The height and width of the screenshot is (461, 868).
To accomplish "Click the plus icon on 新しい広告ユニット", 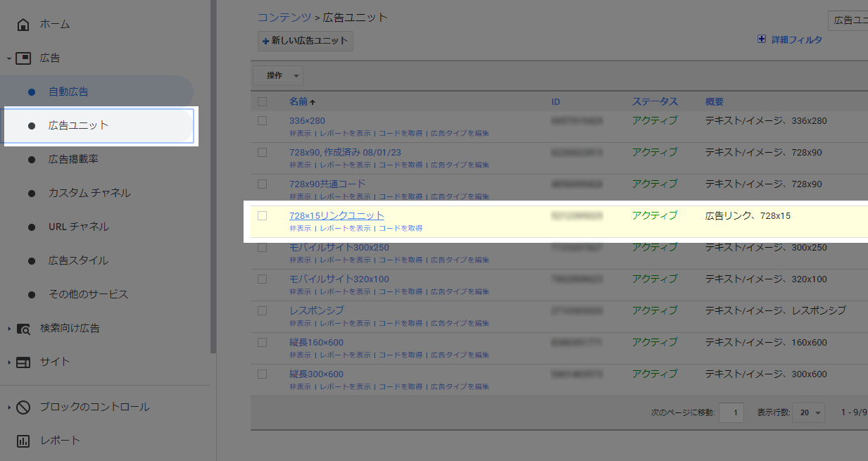I will tap(266, 41).
